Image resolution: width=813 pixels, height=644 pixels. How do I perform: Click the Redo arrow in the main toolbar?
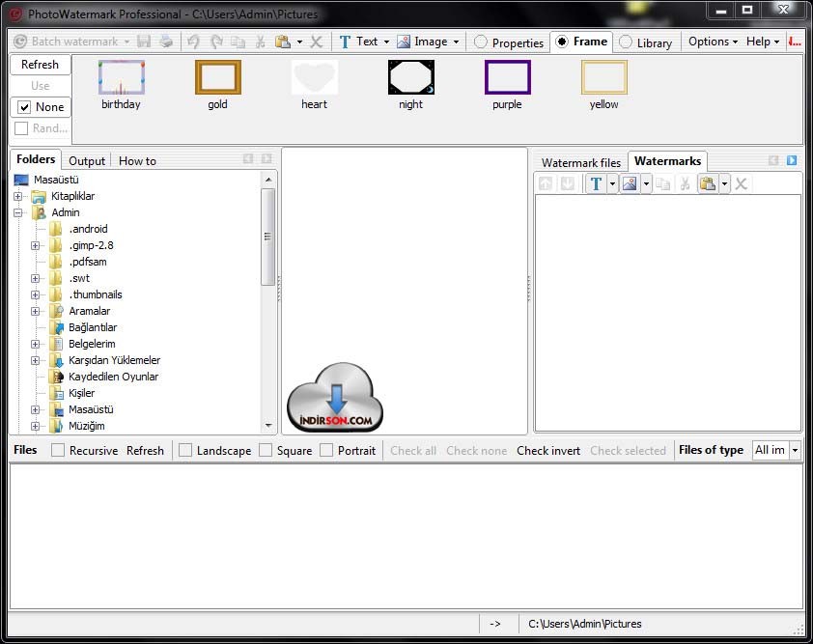pos(216,42)
